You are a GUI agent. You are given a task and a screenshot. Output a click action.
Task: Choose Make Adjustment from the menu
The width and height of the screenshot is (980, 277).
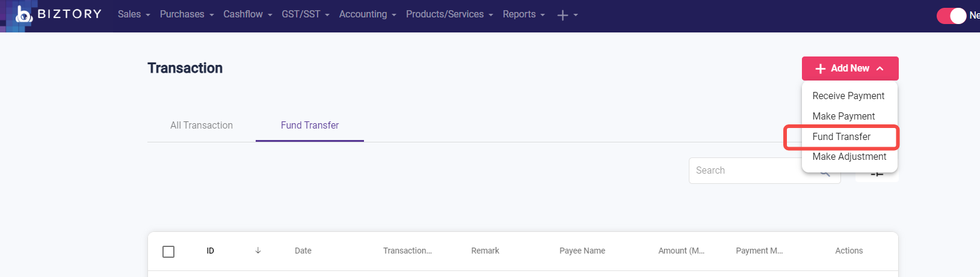pyautogui.click(x=849, y=157)
